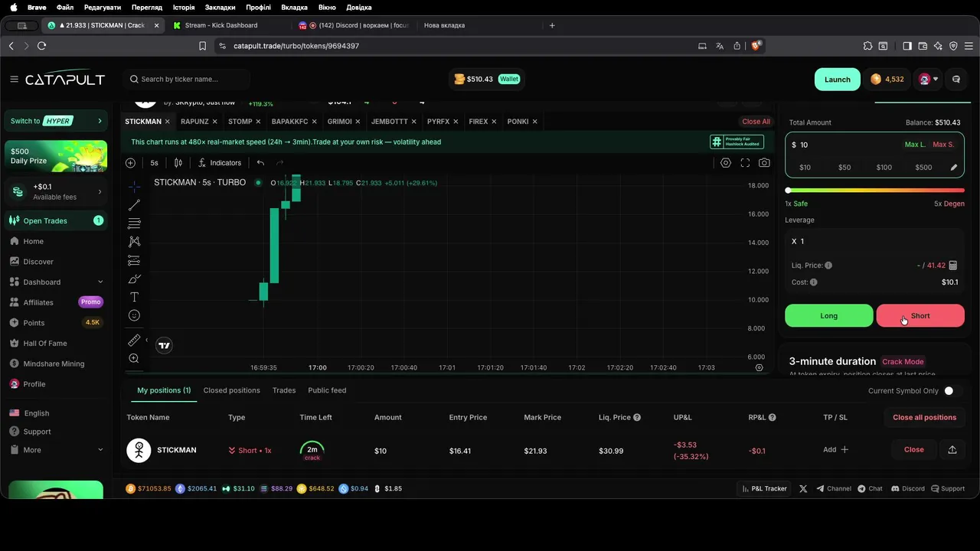
Task: Select the BAPAKKFC token tab
Action: 289,122
